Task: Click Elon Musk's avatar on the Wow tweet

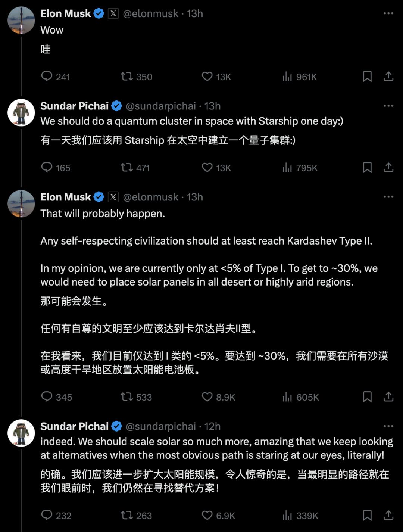Action: [x=21, y=20]
